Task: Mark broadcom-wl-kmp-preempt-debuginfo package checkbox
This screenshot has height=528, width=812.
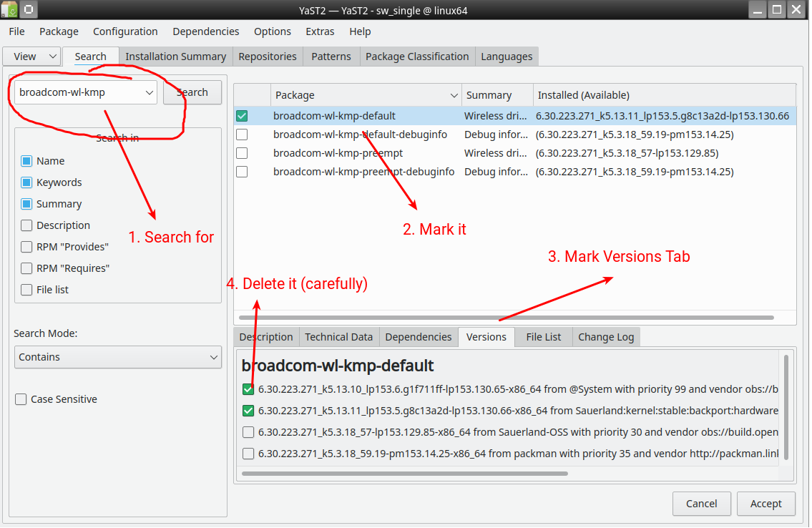Action: (x=242, y=172)
